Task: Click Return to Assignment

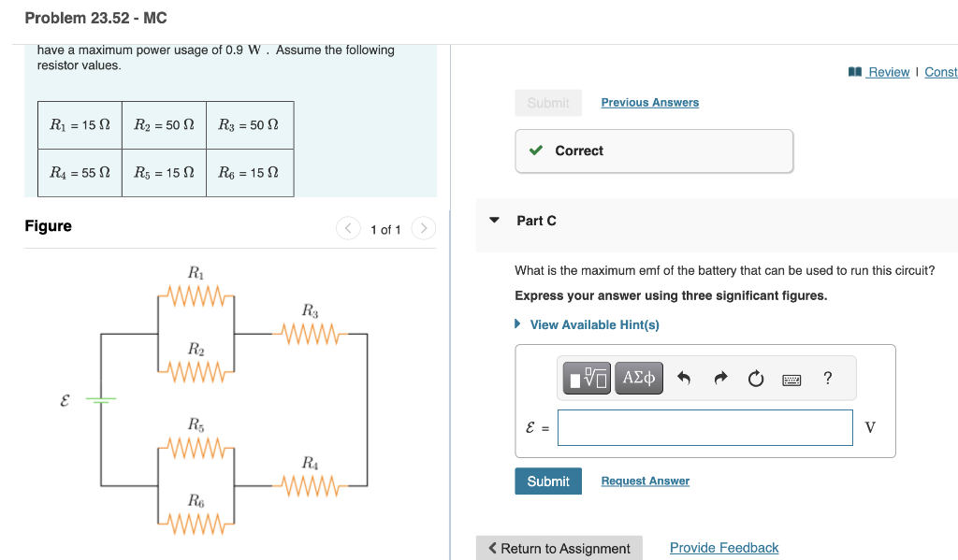Action: click(559, 547)
